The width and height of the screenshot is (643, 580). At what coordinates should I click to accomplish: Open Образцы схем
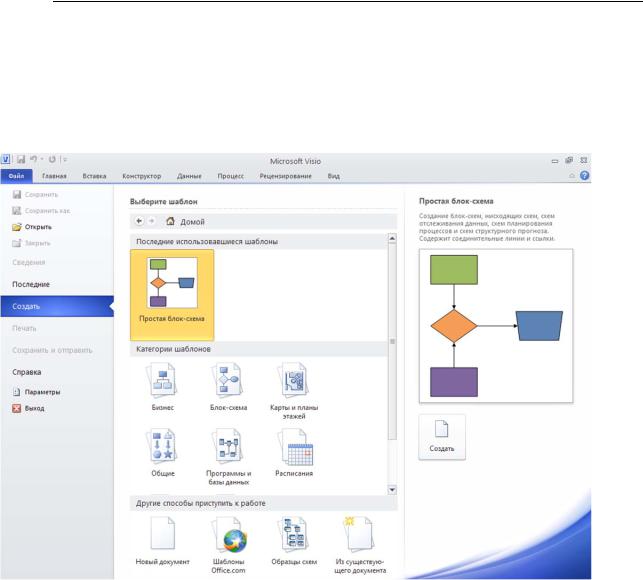(294, 541)
